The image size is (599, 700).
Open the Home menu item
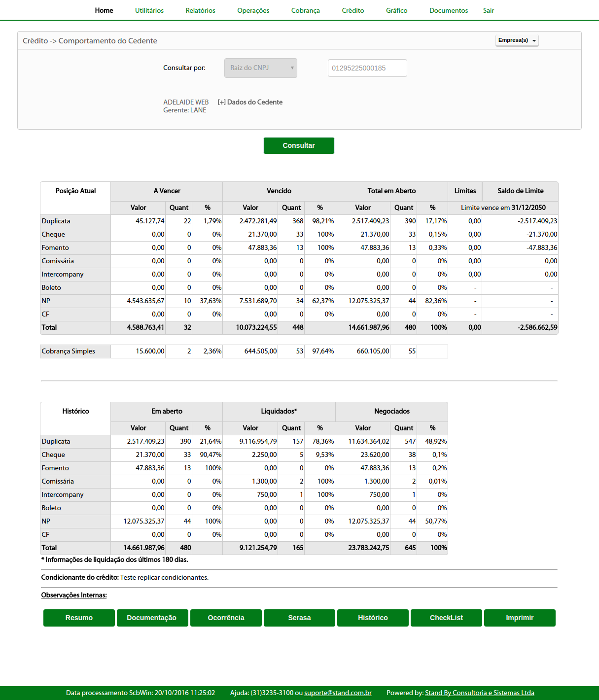[104, 10]
